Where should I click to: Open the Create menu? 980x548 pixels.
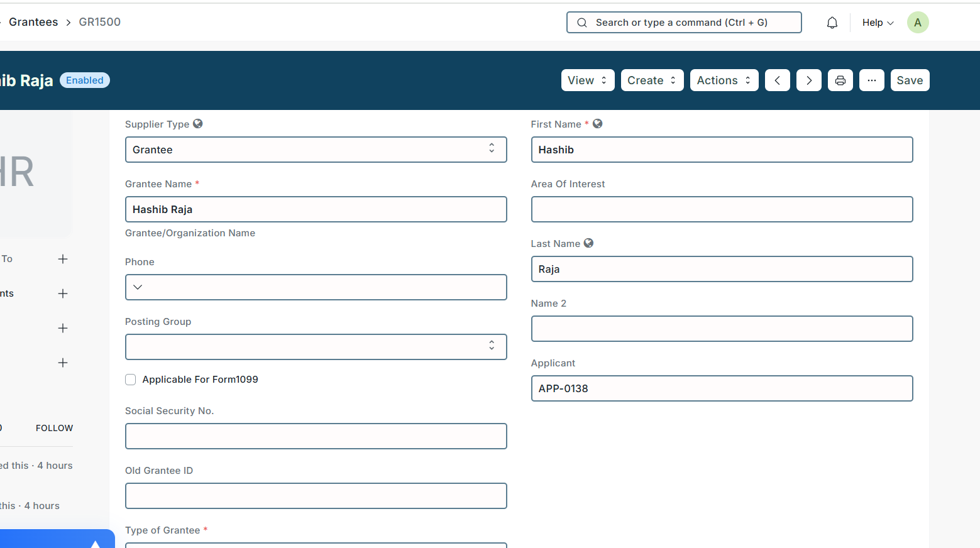(652, 80)
